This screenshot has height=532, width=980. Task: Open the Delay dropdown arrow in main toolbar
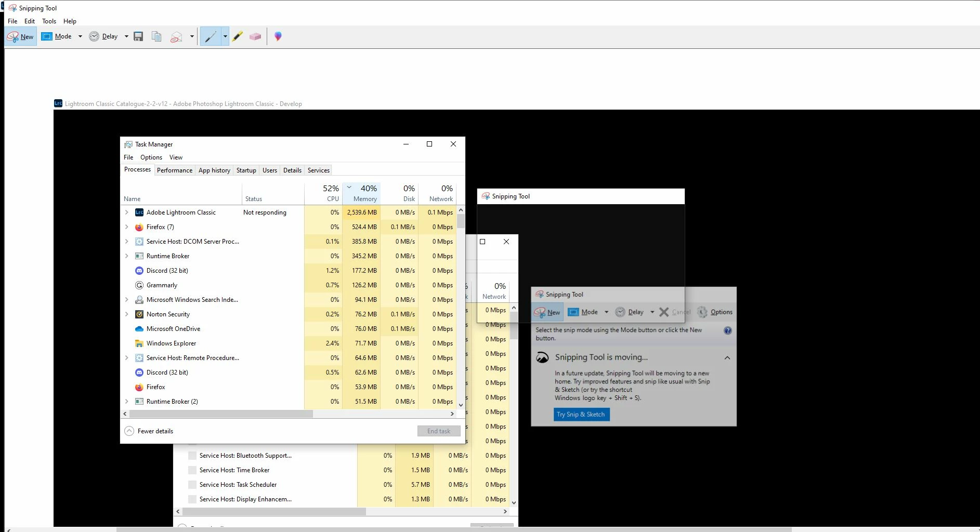126,36
